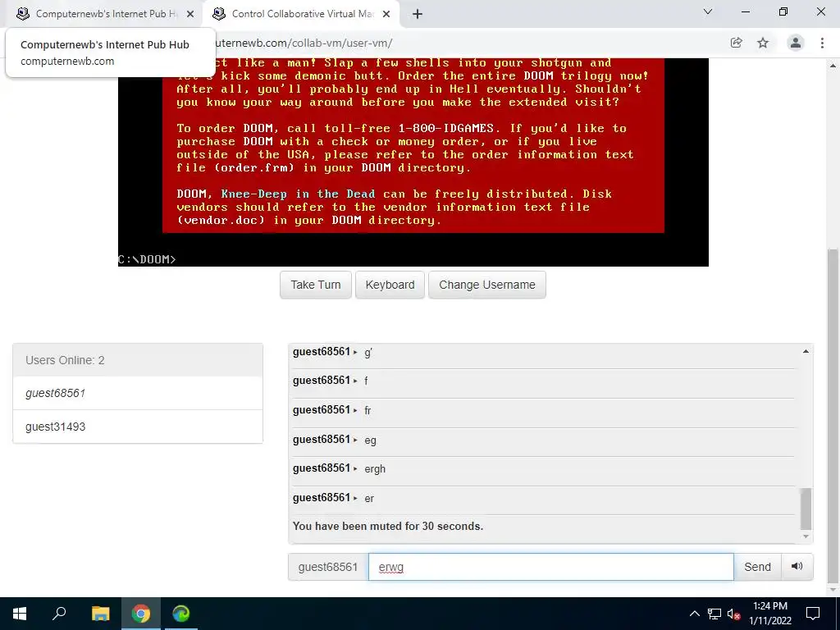The image size is (840, 630).
Task: Open Windows taskbar search
Action: pos(59,614)
